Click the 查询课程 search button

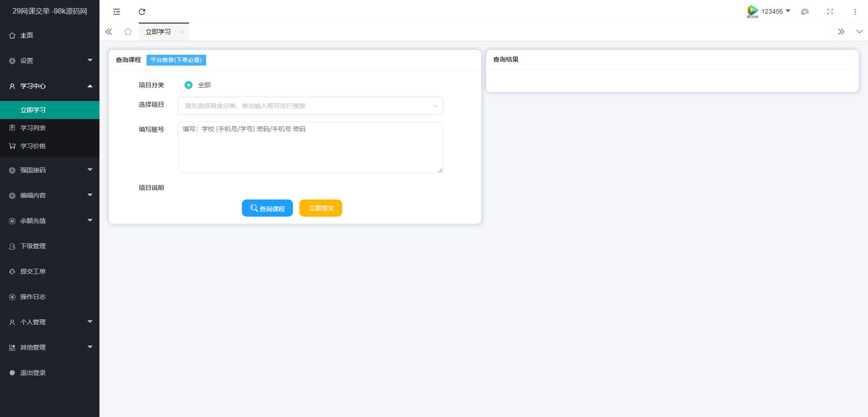[267, 208]
